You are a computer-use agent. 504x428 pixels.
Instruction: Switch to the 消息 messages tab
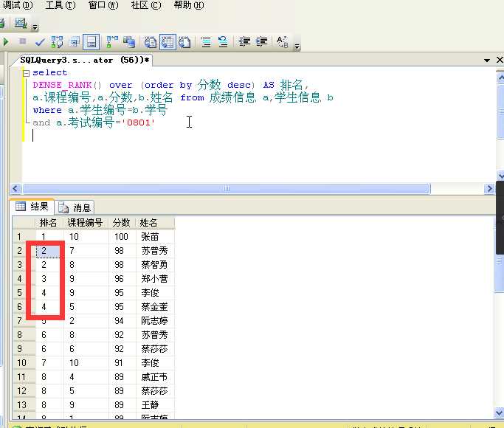point(75,207)
